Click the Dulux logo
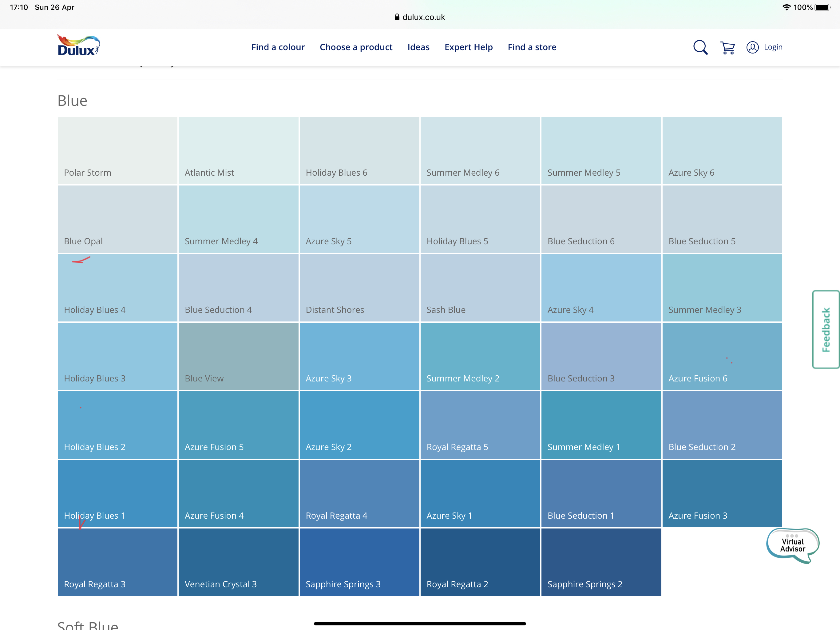Viewport: 840px width, 630px height. tap(79, 46)
